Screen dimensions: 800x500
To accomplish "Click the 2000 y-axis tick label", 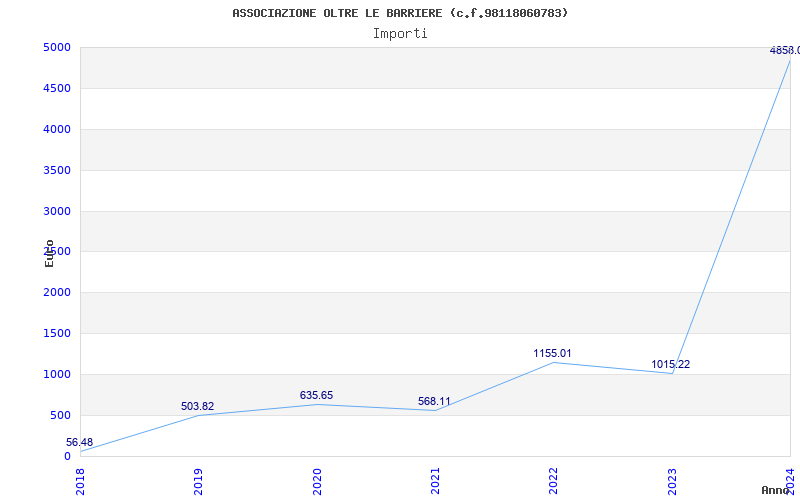I will tap(57, 292).
